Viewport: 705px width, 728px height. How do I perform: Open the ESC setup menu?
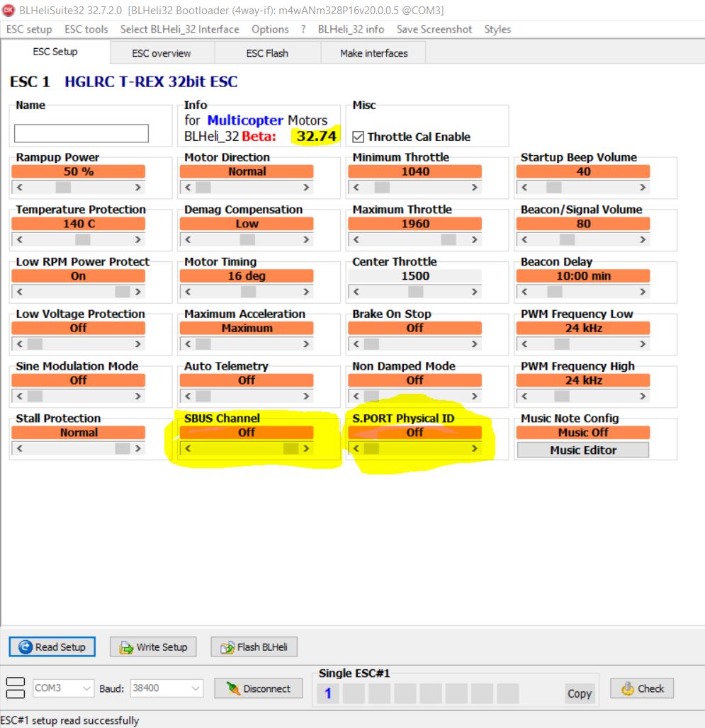coord(29,29)
